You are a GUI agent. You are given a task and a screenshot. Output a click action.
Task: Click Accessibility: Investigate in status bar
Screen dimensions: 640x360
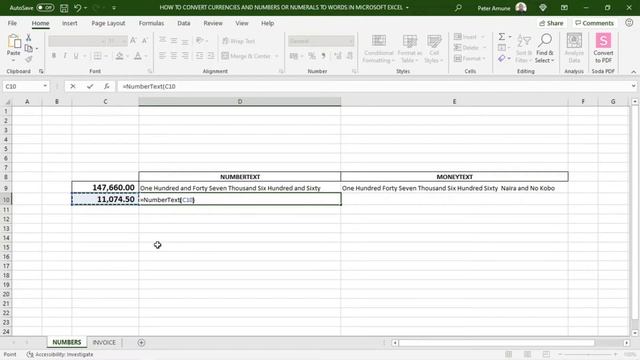point(60,354)
